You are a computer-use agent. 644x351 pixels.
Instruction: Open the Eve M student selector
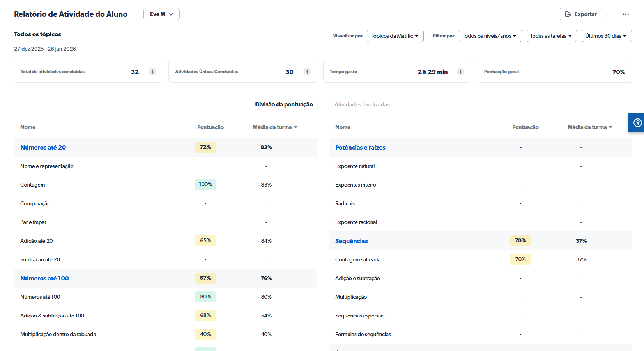pos(161,14)
